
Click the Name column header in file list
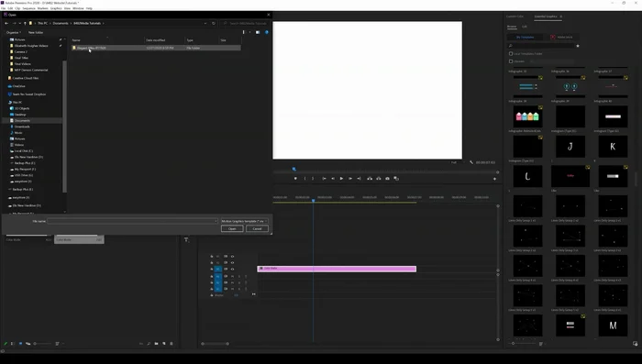(x=76, y=40)
